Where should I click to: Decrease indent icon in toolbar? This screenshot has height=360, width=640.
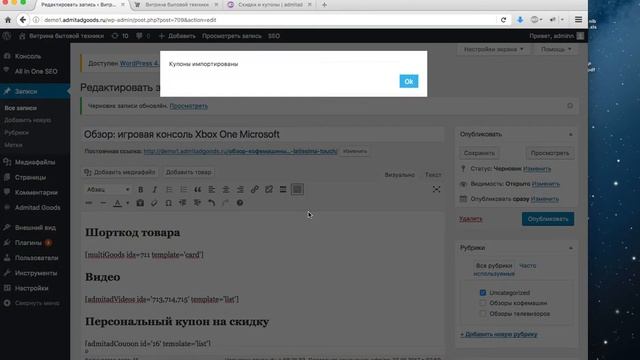click(x=182, y=203)
